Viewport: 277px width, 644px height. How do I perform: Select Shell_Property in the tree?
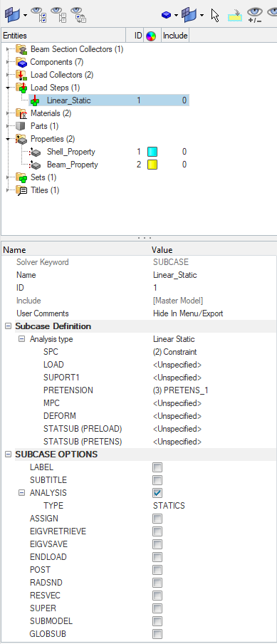point(71,152)
